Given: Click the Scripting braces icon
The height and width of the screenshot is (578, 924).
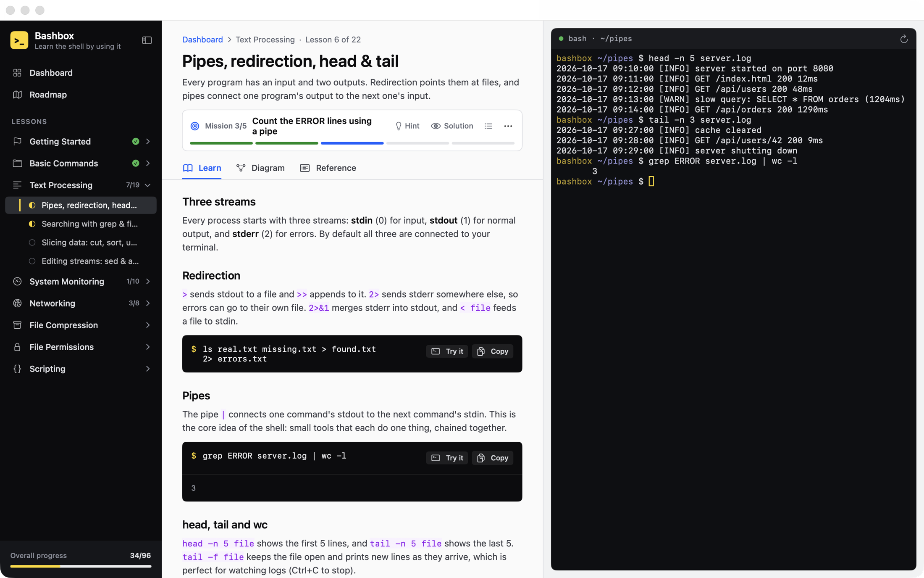Looking at the screenshot, I should coord(17,369).
